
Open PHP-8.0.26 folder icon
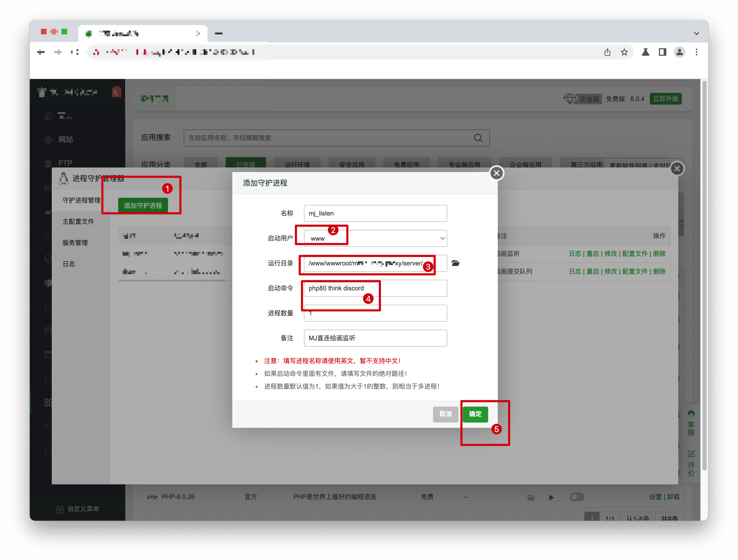tap(531, 497)
